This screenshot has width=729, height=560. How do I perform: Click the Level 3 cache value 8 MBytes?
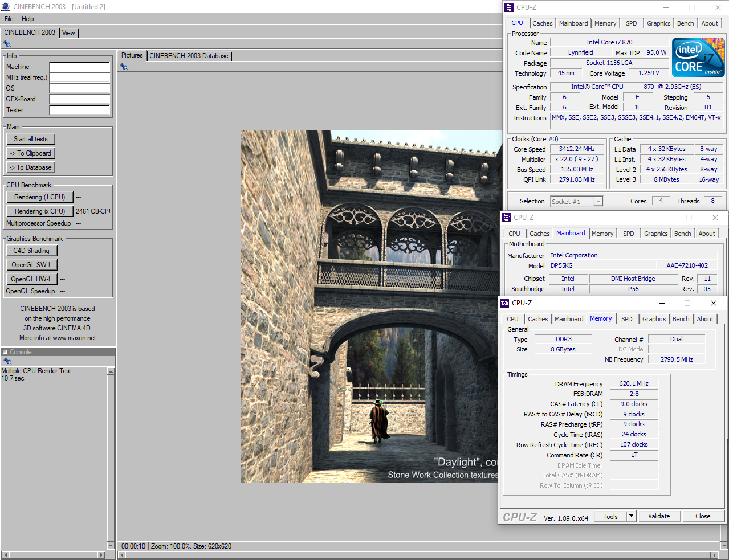(666, 179)
